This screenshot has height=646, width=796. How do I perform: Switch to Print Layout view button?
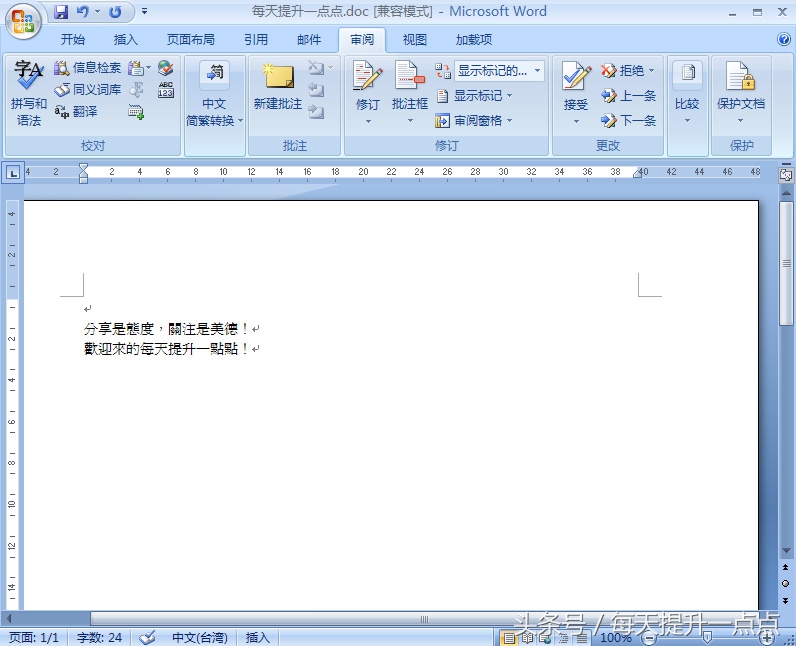(x=509, y=638)
